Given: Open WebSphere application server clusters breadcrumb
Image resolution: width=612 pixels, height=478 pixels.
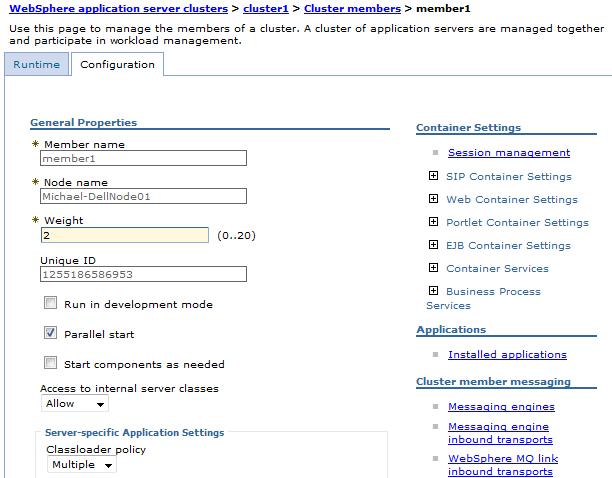Looking at the screenshot, I should tap(119, 9).
